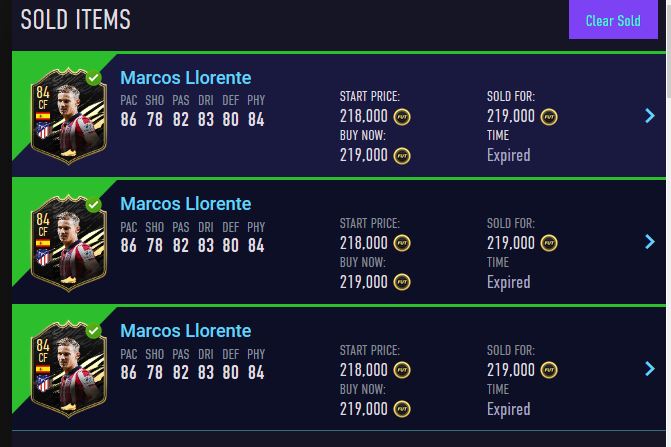Viewport: 671px width, 447px height.
Task: Expand the second Marcos Llorente item arrow
Action: point(650,243)
